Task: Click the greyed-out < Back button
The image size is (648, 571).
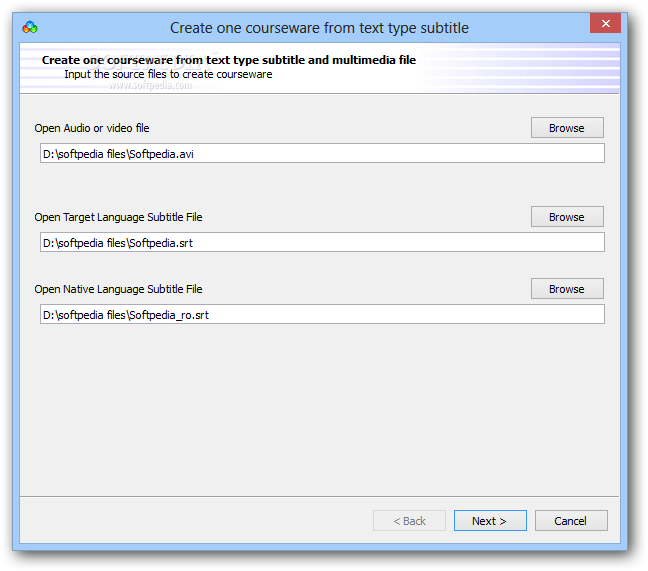Action: click(409, 521)
